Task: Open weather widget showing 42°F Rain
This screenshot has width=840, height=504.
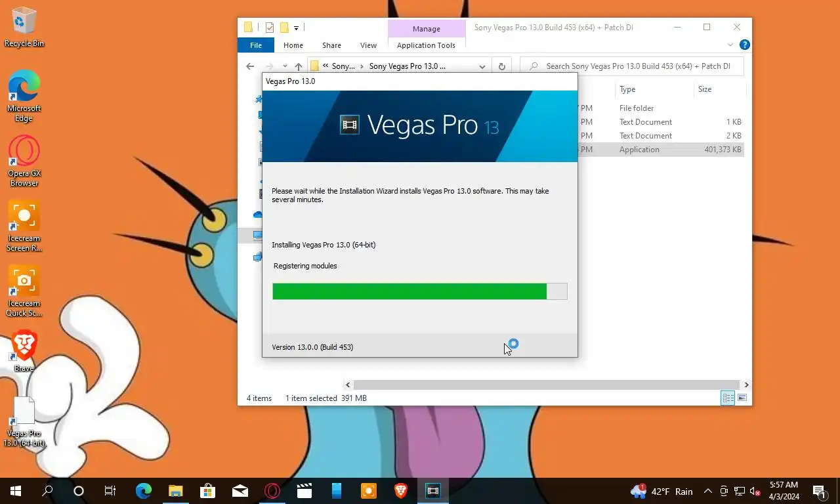Action: click(x=661, y=491)
